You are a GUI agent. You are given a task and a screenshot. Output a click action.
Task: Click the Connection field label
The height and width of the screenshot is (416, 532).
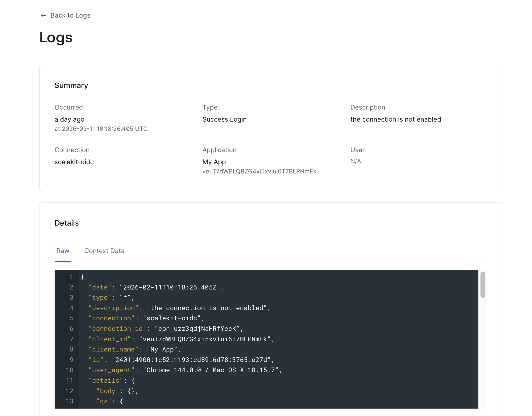(72, 150)
